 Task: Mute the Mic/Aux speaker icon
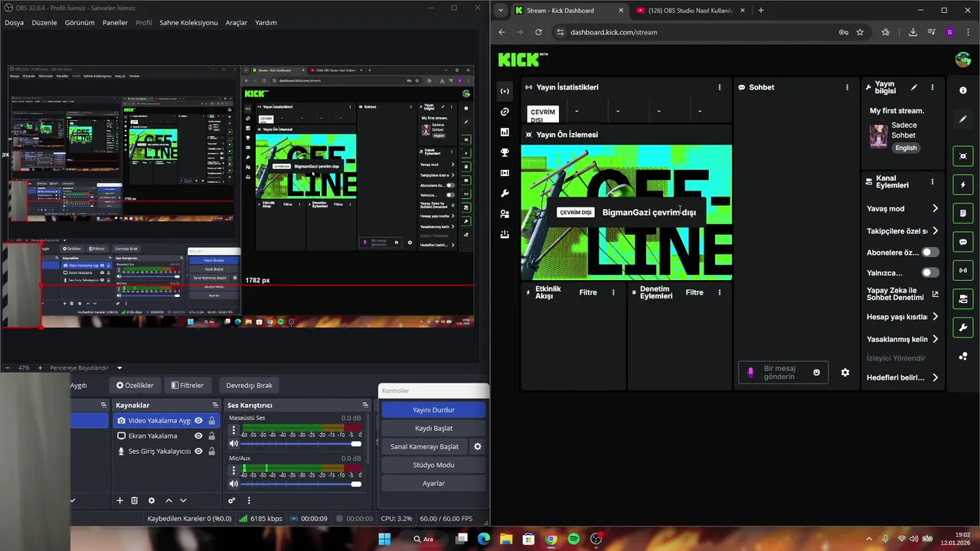234,484
